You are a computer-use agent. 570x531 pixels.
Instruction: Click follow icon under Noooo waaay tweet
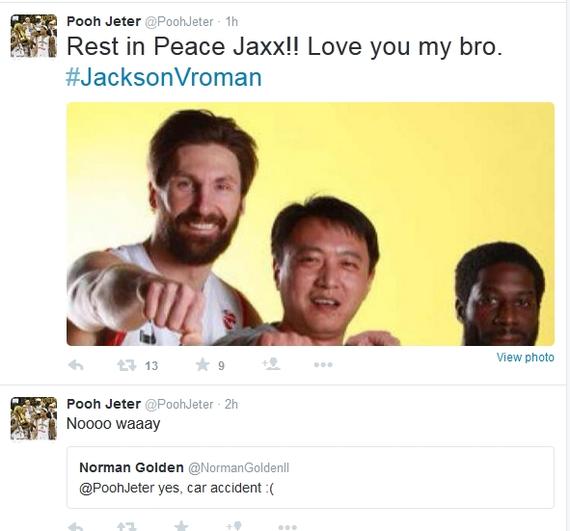point(234,526)
